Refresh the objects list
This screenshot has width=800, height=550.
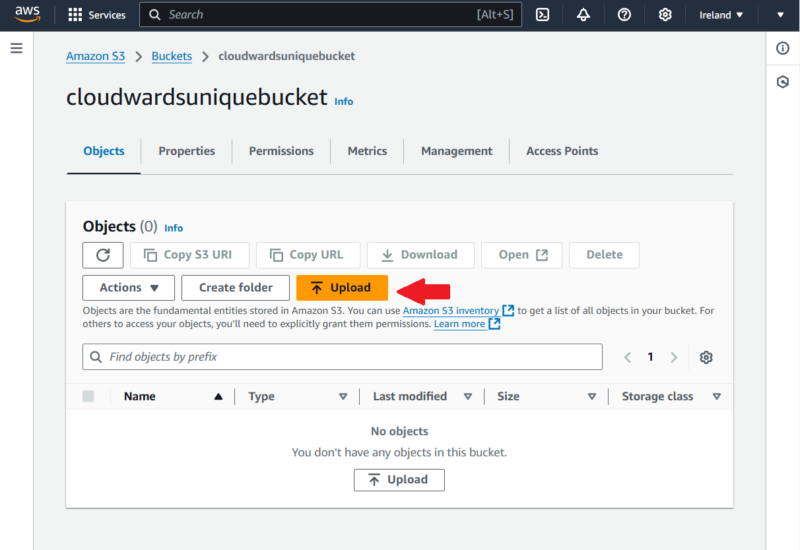tap(103, 255)
